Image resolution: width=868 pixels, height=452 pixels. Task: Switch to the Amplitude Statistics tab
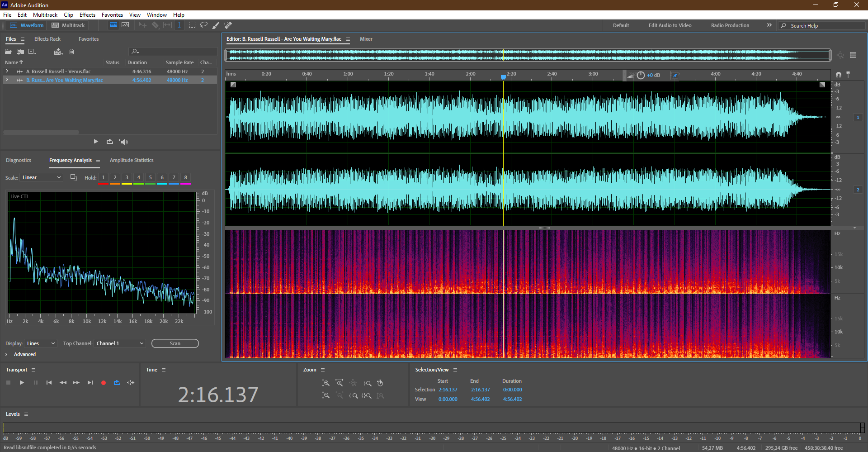(132, 160)
